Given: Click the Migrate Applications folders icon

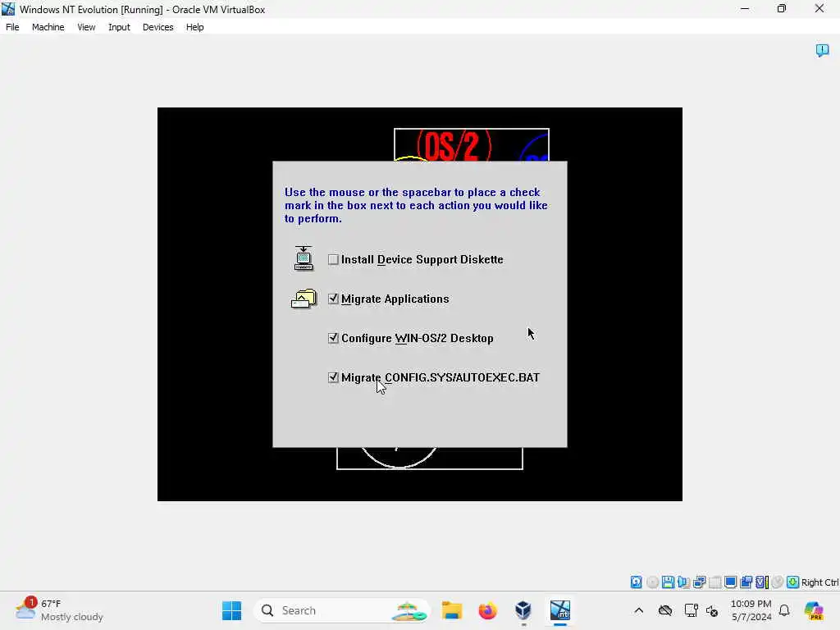Looking at the screenshot, I should [x=304, y=299].
